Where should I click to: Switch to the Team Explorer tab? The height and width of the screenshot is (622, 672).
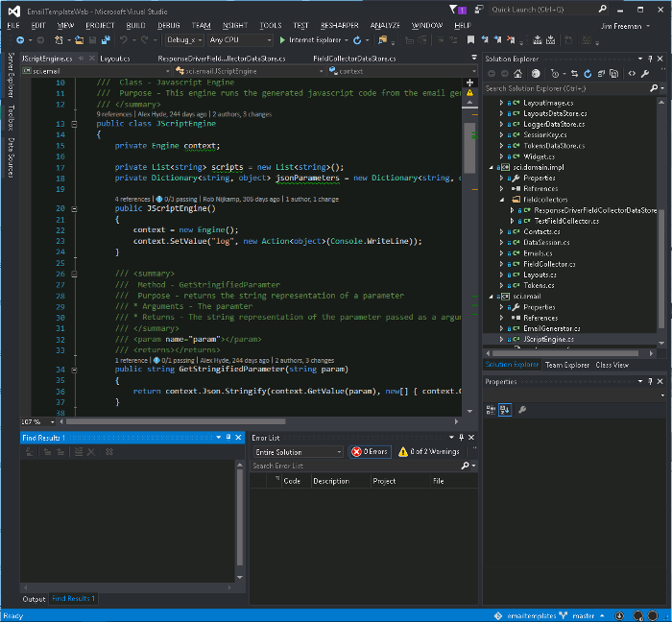pos(566,365)
